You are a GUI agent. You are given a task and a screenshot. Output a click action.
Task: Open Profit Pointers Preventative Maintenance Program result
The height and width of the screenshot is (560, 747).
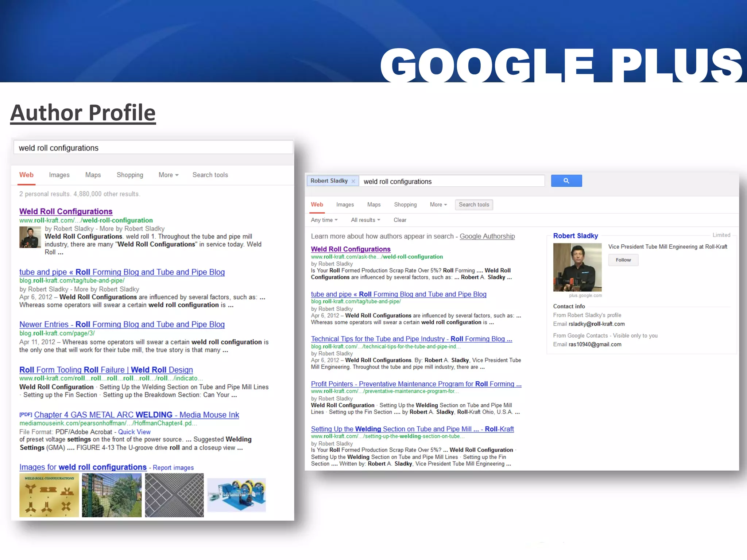click(416, 384)
